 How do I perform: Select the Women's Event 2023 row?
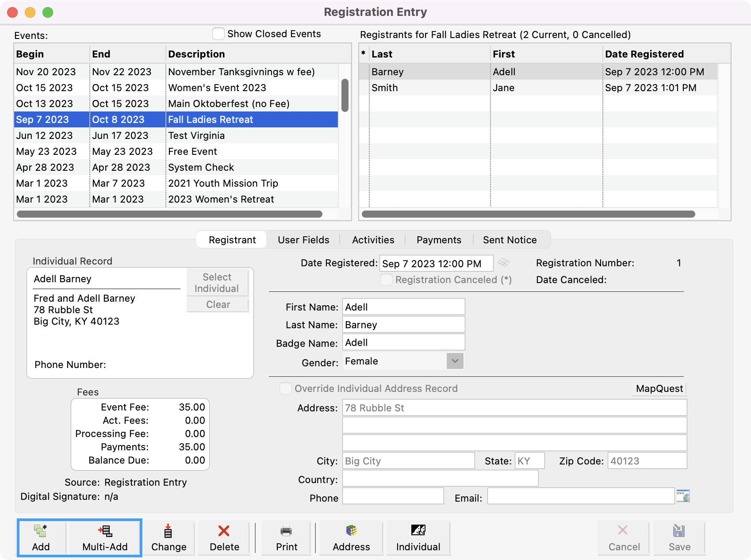click(x=217, y=88)
